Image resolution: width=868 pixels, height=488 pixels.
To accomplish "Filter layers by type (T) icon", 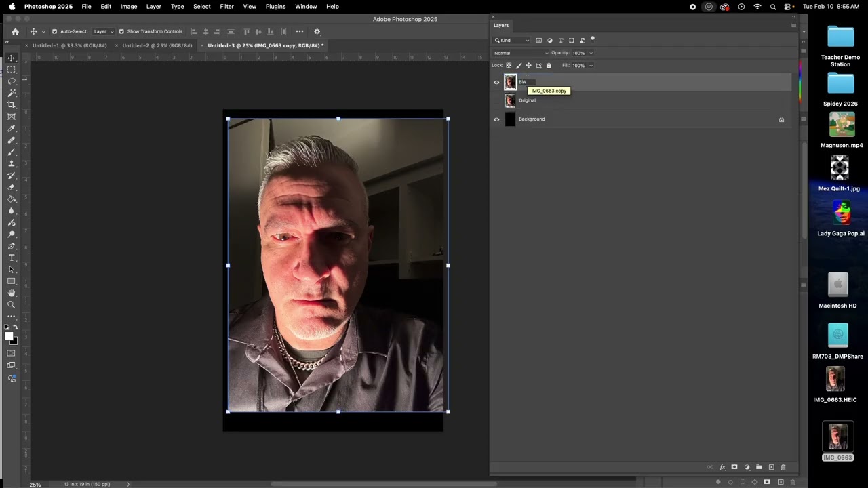I will (561, 41).
